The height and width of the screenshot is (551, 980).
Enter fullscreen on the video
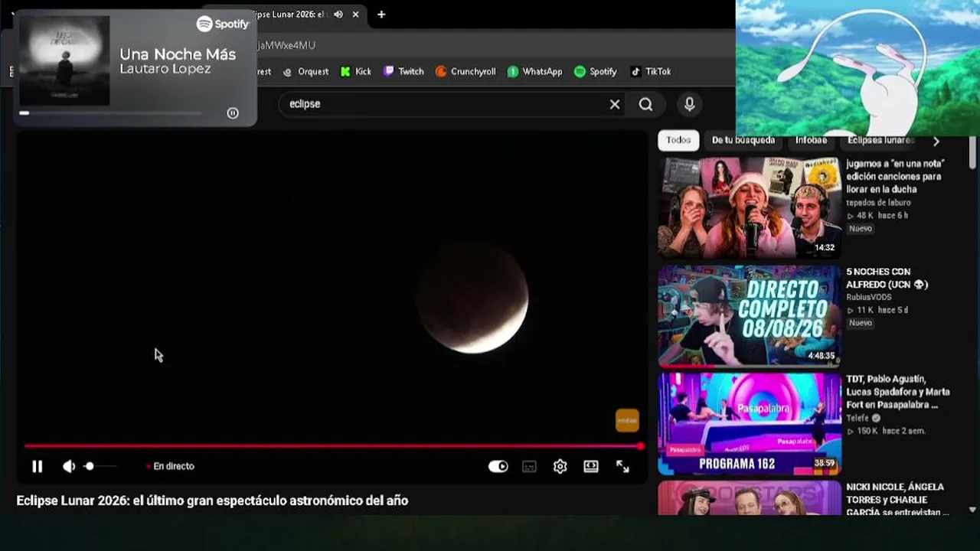622,466
